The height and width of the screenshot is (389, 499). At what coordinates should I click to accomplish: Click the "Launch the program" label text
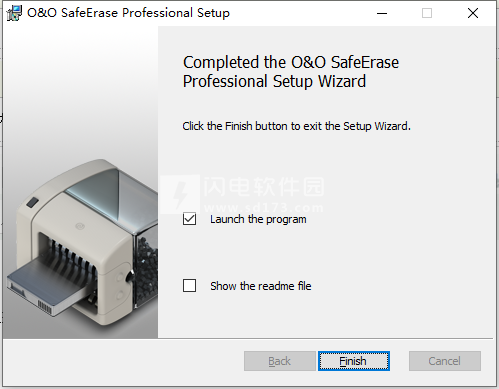coord(258,219)
